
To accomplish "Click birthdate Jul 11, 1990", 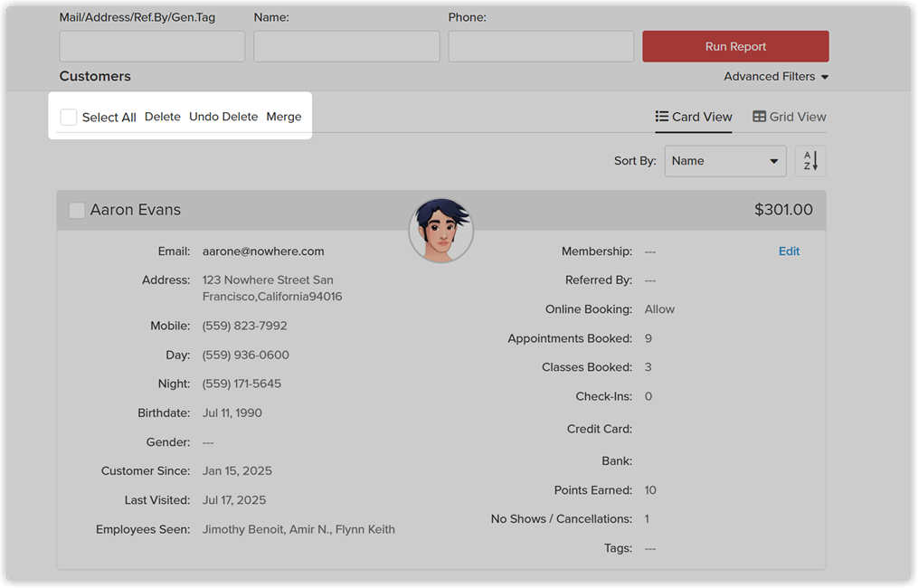I will click(x=232, y=413).
